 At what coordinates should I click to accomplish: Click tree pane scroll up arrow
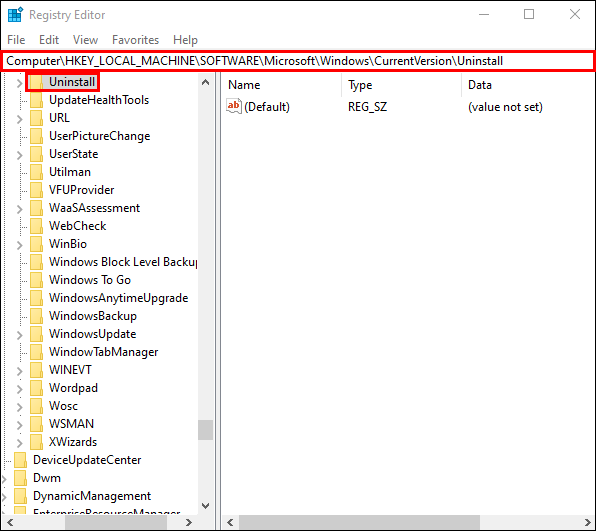click(x=205, y=82)
